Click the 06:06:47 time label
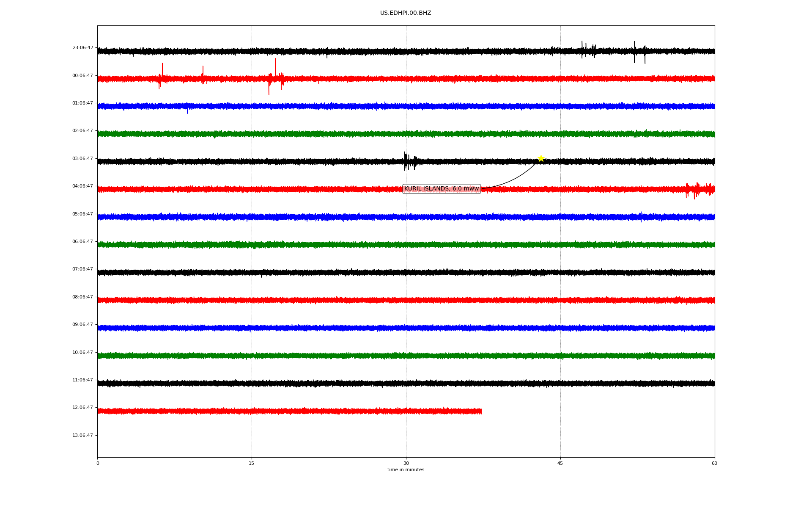Viewport: 812px width, 508px height. (83, 242)
